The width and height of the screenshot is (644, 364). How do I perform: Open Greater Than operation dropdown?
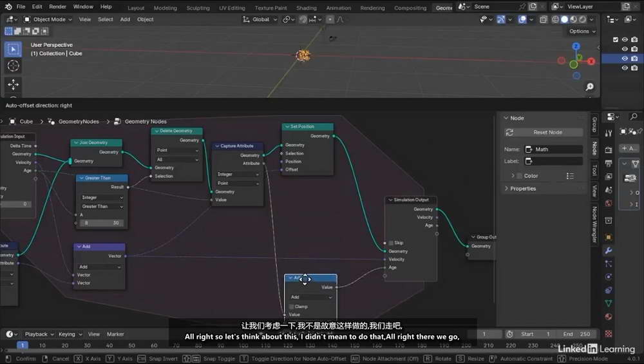pos(102,206)
